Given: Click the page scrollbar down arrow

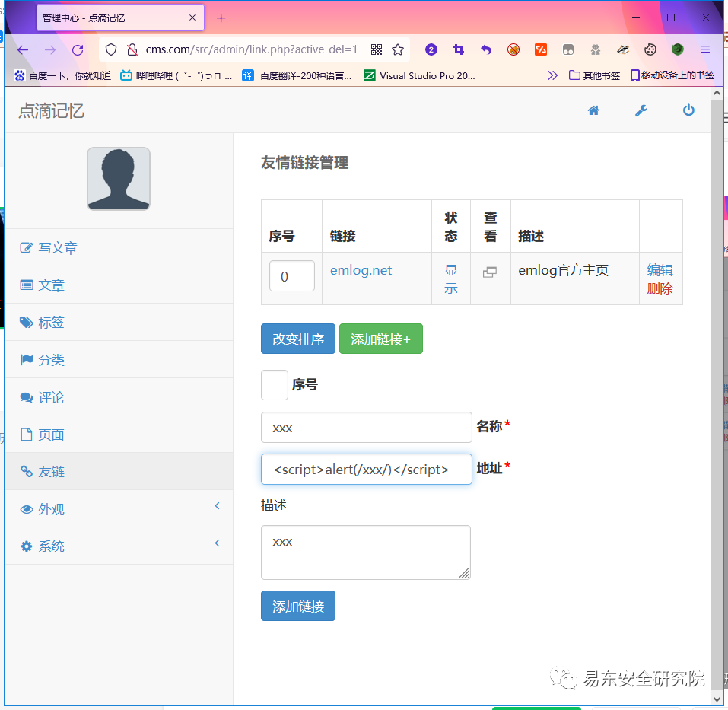Looking at the screenshot, I should pyautogui.click(x=717, y=699).
